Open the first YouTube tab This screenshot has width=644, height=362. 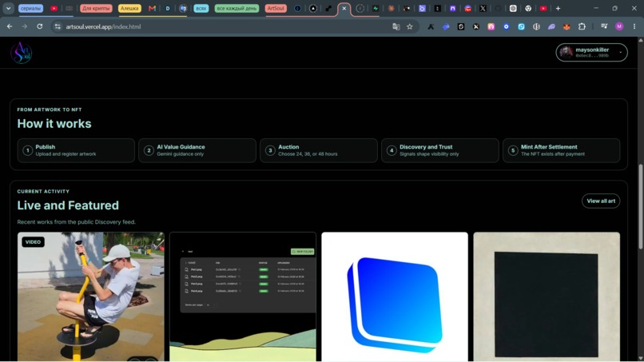pos(54,8)
